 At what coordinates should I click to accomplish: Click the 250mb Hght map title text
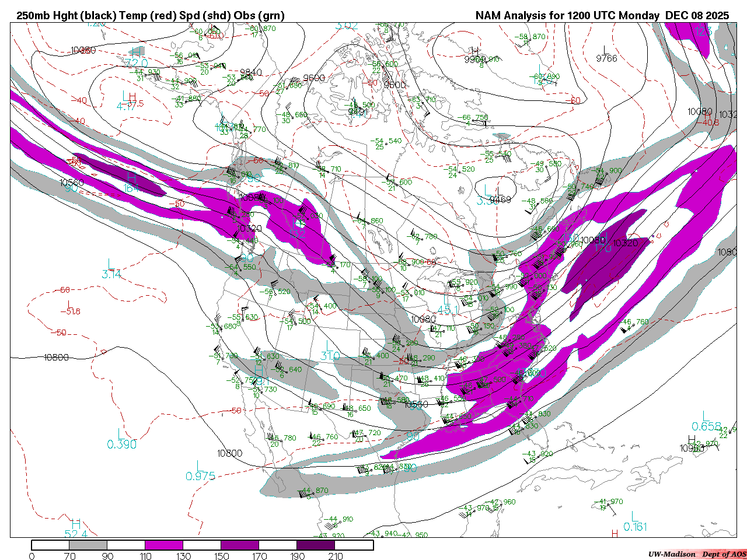(150, 15)
